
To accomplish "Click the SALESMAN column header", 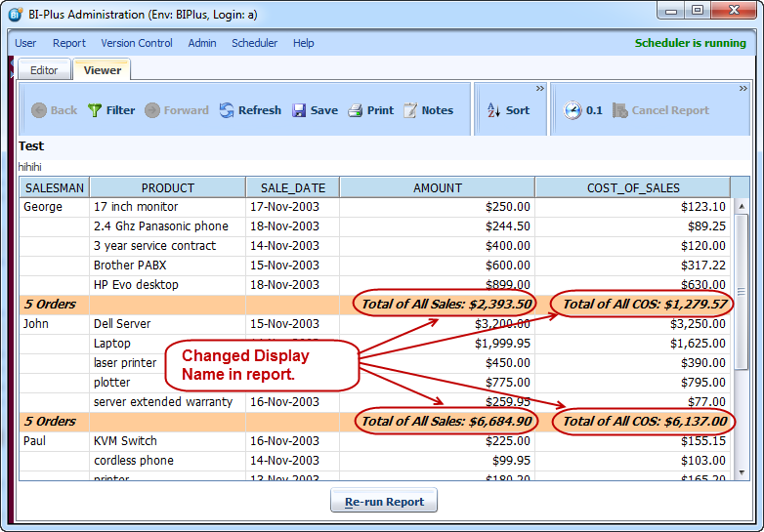I will [55, 187].
